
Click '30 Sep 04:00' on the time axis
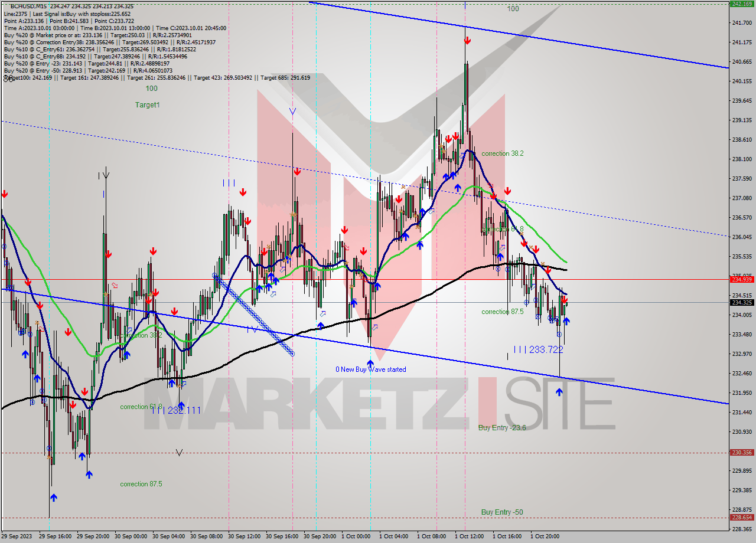tap(168, 537)
